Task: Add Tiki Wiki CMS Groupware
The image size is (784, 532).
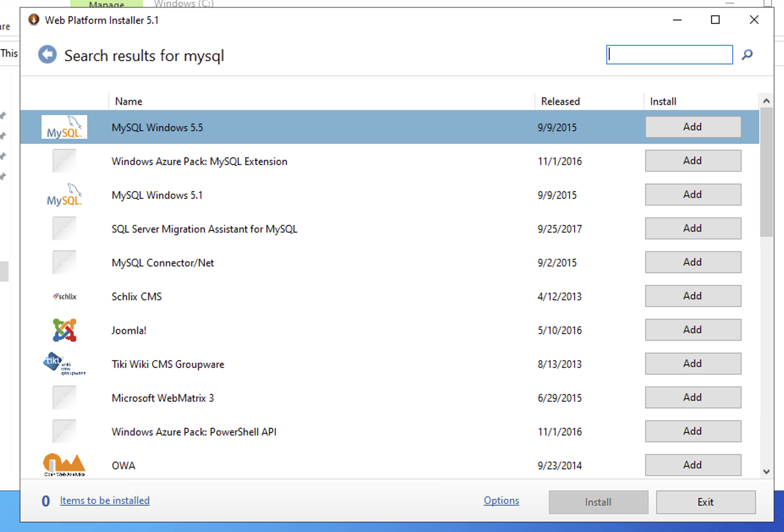Action: [693, 364]
